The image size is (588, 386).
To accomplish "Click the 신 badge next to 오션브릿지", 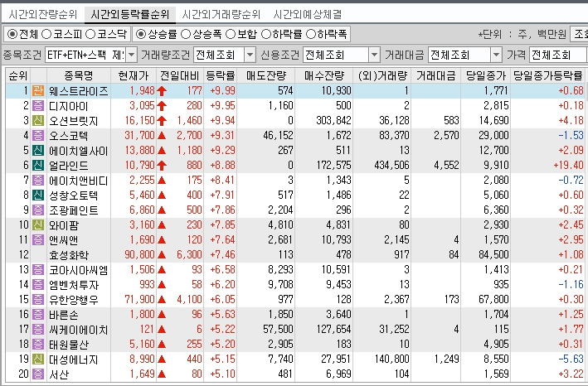I will click(38, 121).
